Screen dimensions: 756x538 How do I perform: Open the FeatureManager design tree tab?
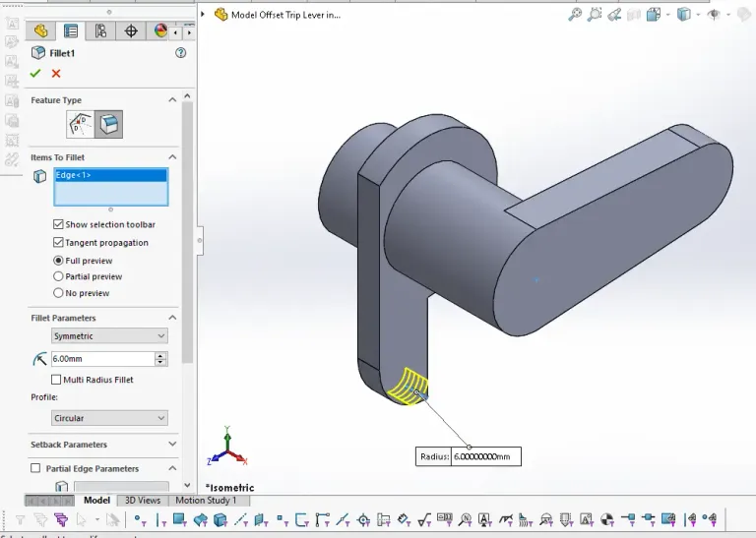pos(40,31)
